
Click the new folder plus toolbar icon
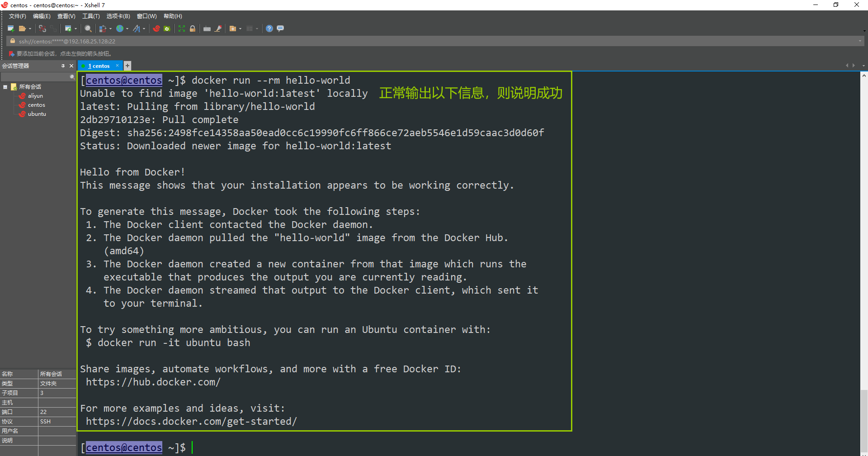233,28
